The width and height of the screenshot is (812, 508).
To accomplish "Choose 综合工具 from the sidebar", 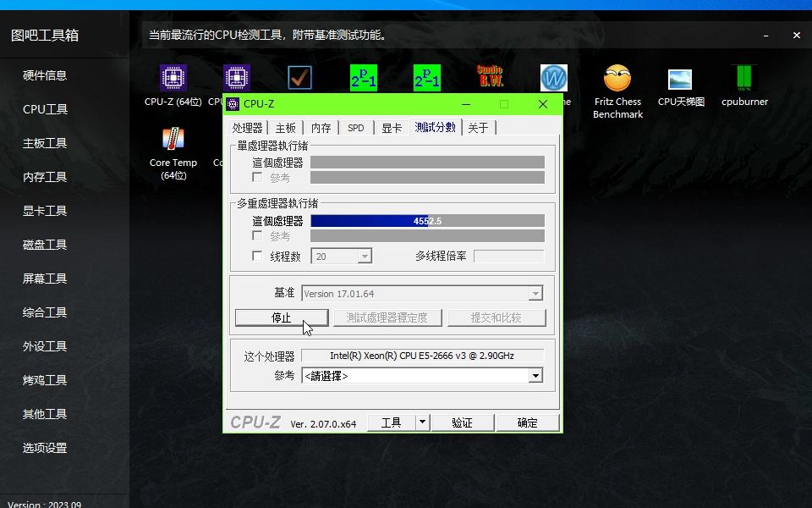I will [x=45, y=312].
